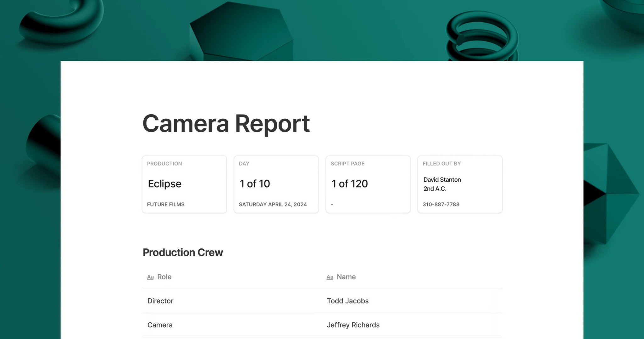The height and width of the screenshot is (339, 644).
Task: Click the Production Crew section heading
Action: pos(183,252)
